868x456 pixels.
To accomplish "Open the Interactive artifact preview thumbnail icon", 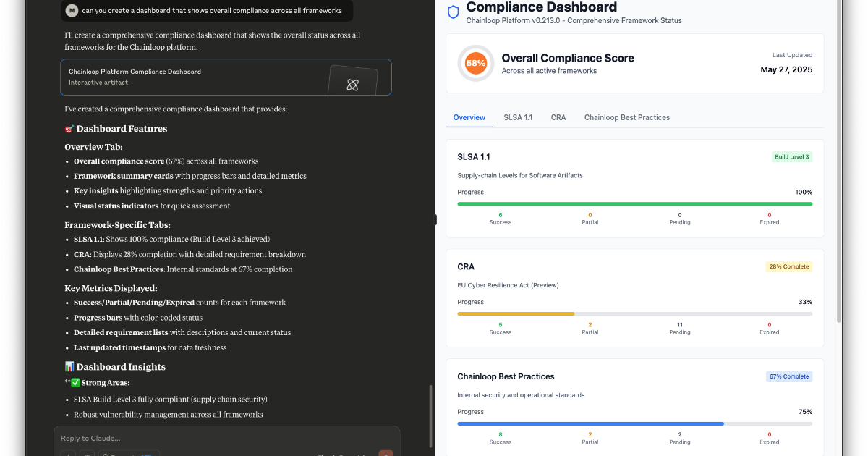I will [x=352, y=85].
